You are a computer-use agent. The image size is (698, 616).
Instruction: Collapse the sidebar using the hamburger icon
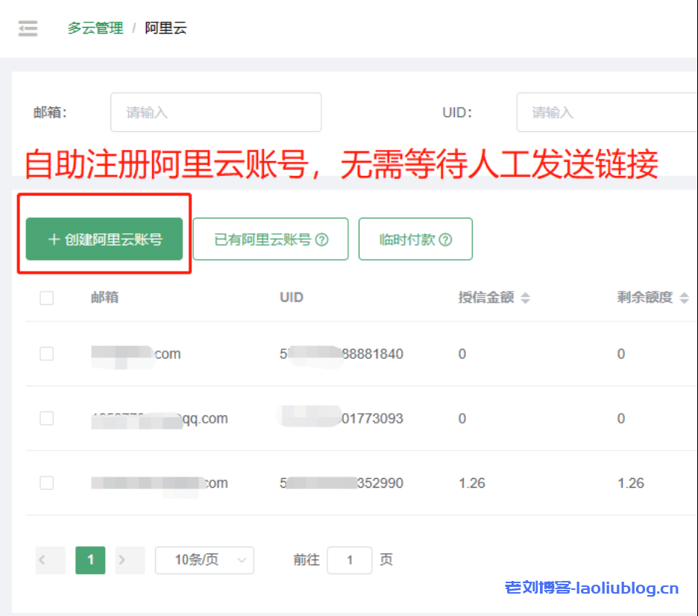pyautogui.click(x=28, y=28)
